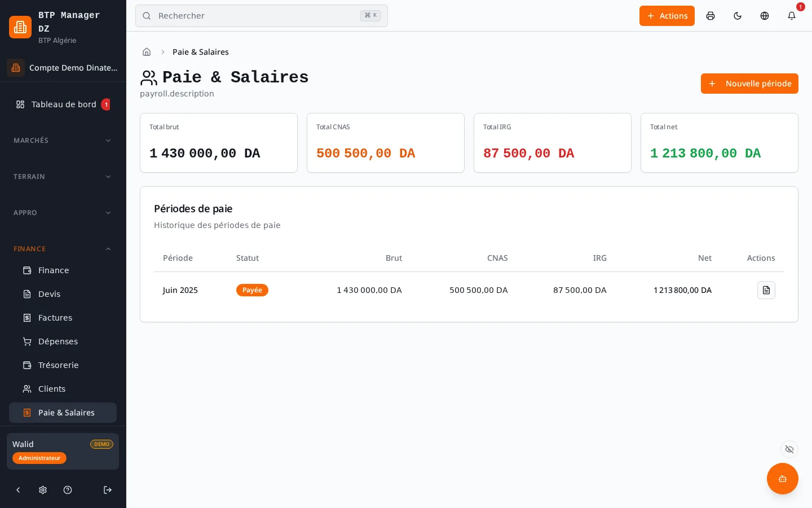Click the Total IRG summary card
812x508 pixels.
[553, 143]
